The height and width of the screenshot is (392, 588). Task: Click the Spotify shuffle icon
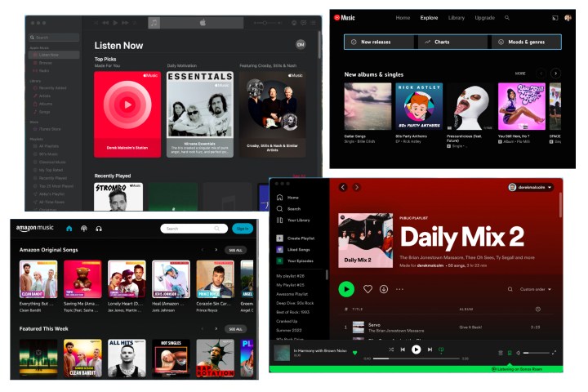point(390,350)
